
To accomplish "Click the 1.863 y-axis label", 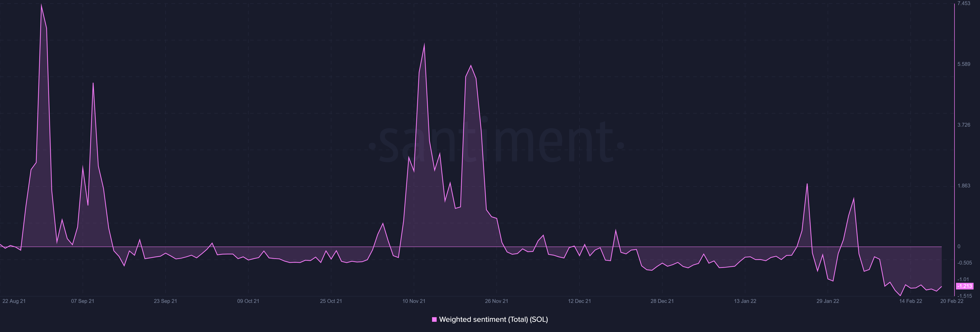I will [x=964, y=186].
